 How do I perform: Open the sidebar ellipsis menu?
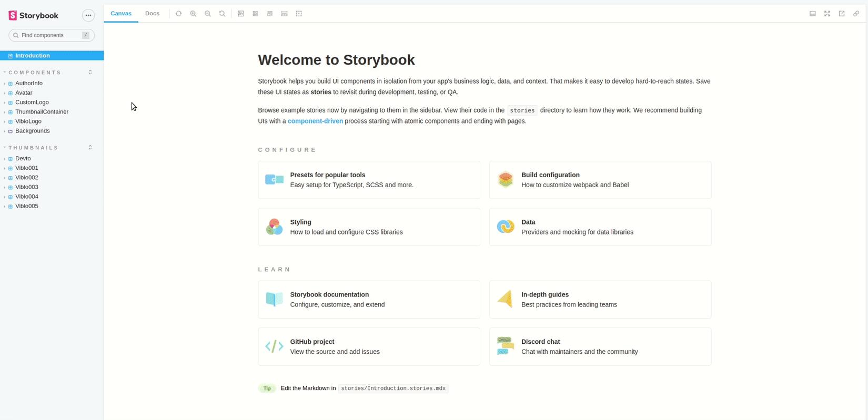pos(88,15)
